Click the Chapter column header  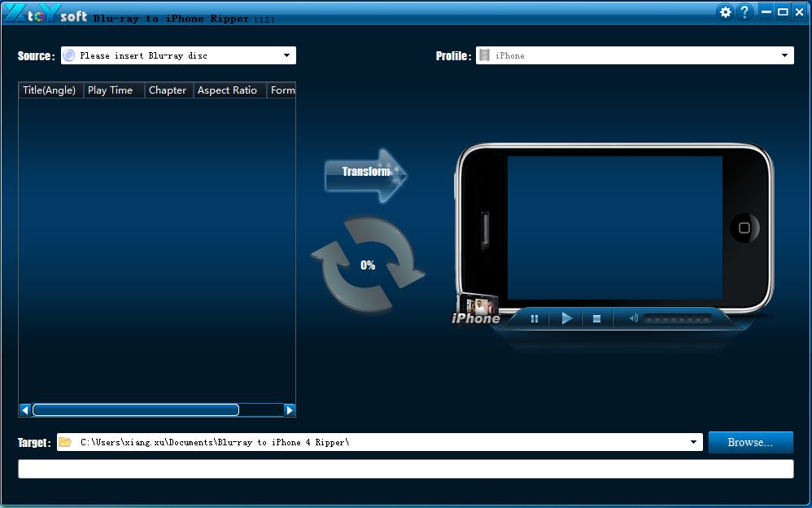168,90
